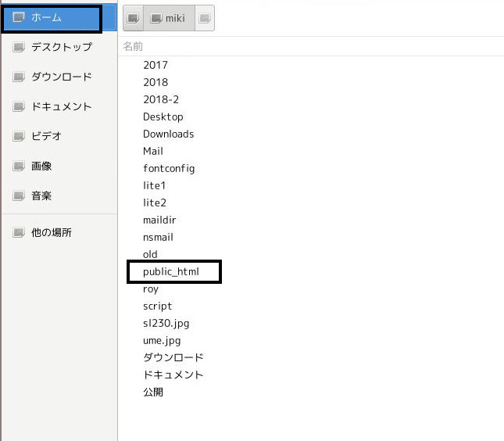This screenshot has height=441, width=504.
Task: Select the lite2 row
Action: 310,203
